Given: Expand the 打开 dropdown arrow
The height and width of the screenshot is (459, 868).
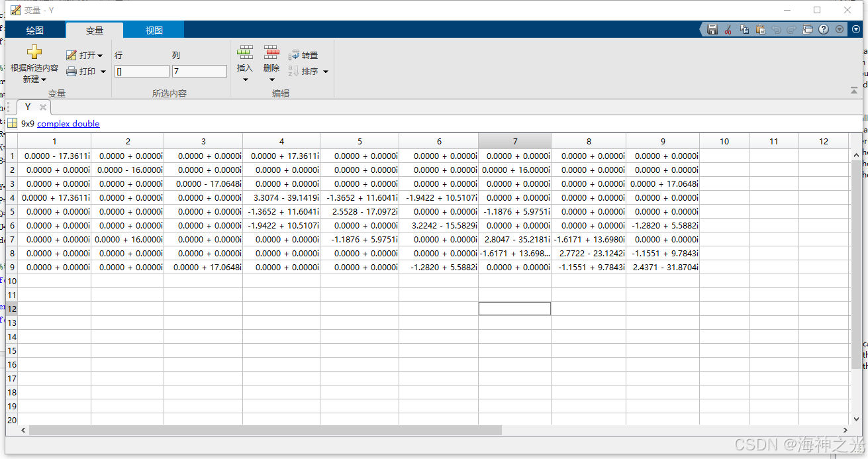Looking at the screenshot, I should pyautogui.click(x=101, y=56).
